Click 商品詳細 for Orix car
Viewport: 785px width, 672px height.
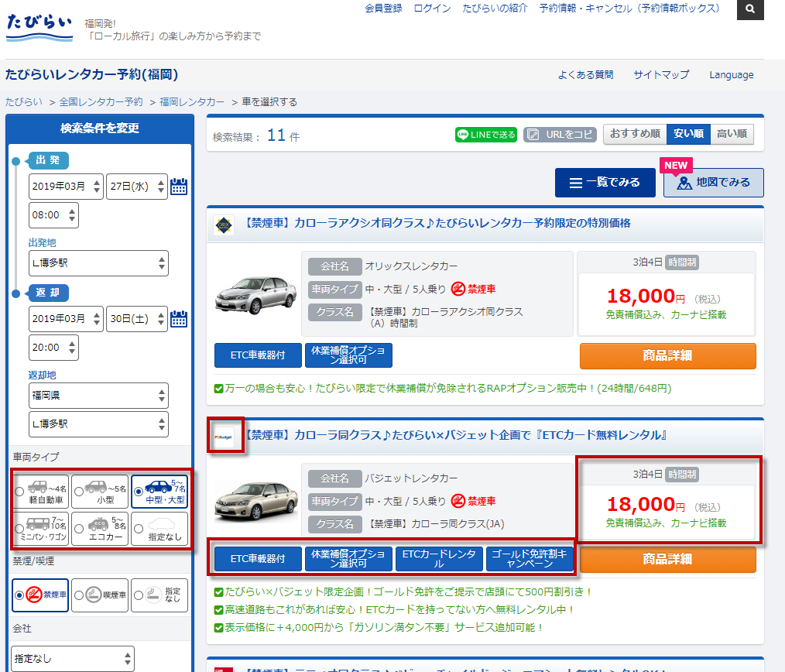pos(668,356)
